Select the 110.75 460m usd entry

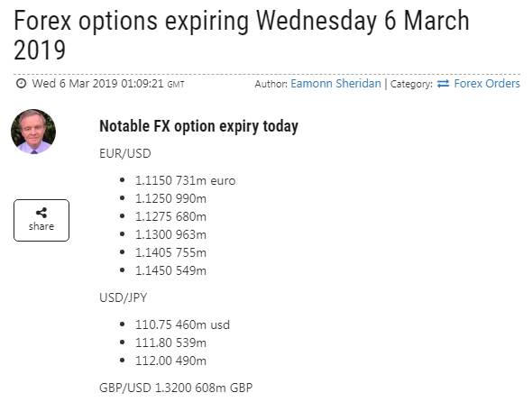click(182, 325)
